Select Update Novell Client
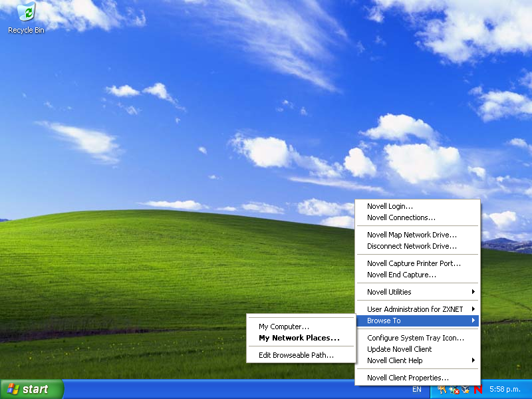Image resolution: width=532 pixels, height=399 pixels. coord(418,349)
